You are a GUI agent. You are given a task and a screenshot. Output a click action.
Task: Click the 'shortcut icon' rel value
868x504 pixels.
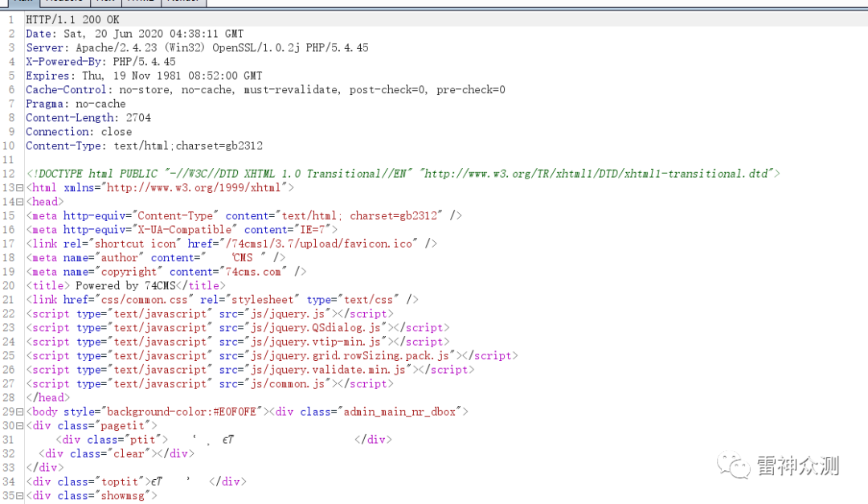coord(135,244)
